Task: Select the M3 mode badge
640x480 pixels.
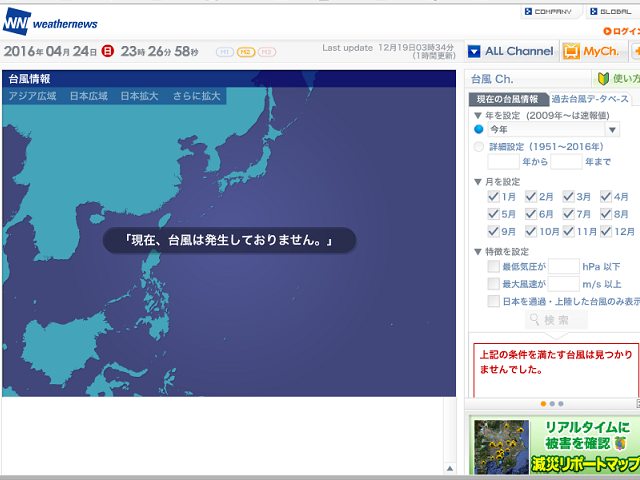Action: (267, 52)
